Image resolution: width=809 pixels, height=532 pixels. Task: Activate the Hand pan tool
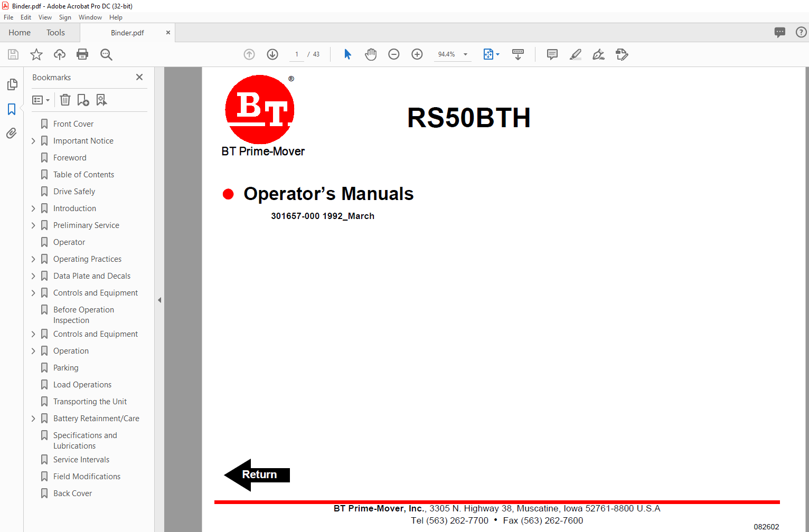[x=371, y=54]
